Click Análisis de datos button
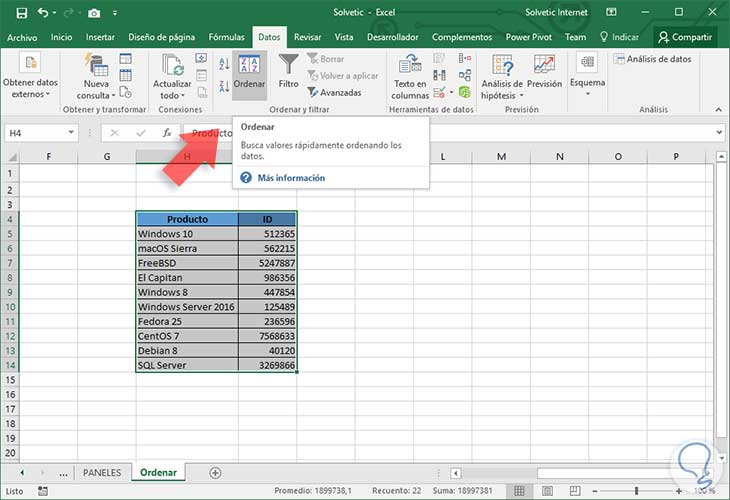 coord(652,59)
